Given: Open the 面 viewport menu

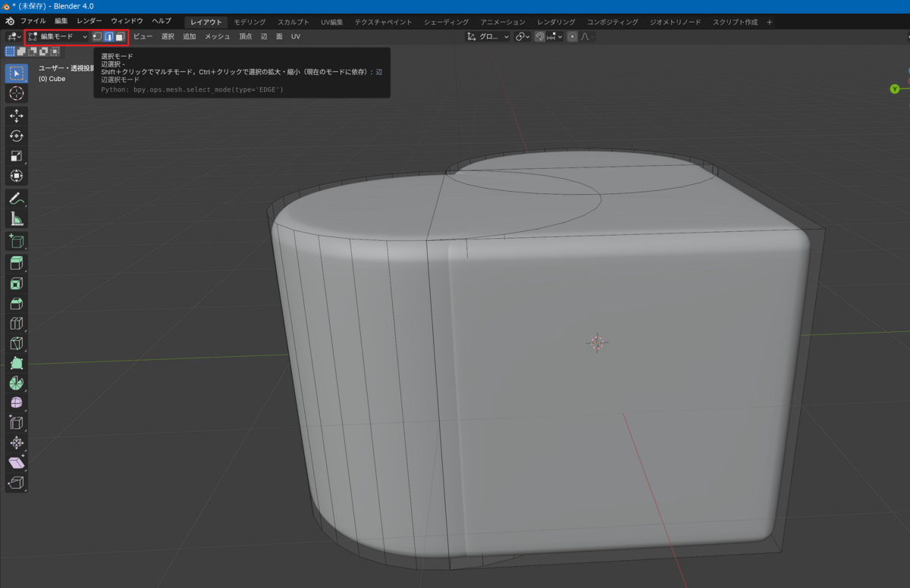Looking at the screenshot, I should tap(279, 36).
